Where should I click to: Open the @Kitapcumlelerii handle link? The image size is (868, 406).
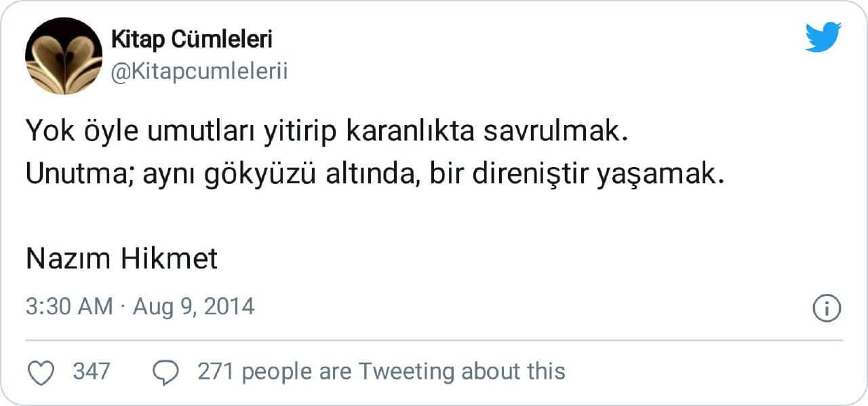coord(199,71)
